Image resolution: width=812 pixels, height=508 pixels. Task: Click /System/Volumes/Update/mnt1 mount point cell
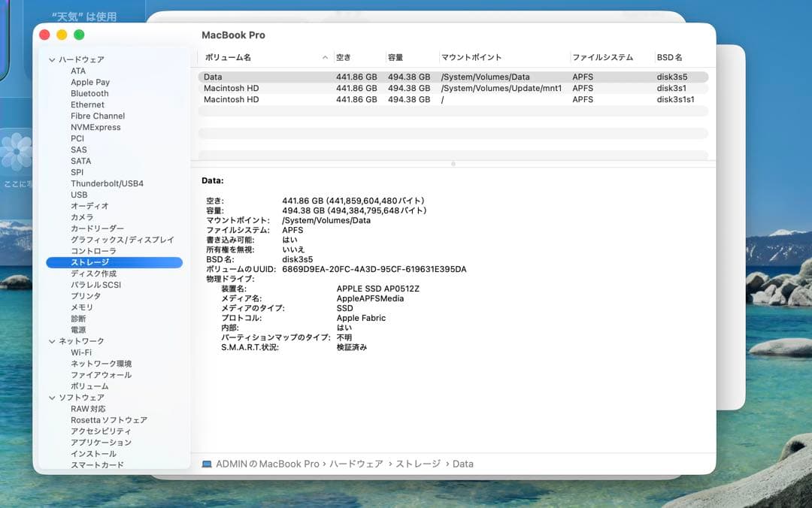click(x=501, y=89)
